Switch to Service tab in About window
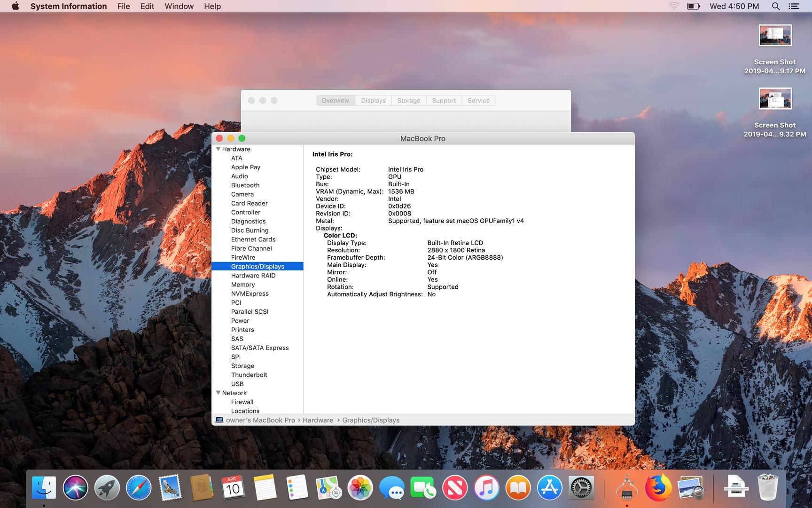812x508 pixels. pos(478,101)
